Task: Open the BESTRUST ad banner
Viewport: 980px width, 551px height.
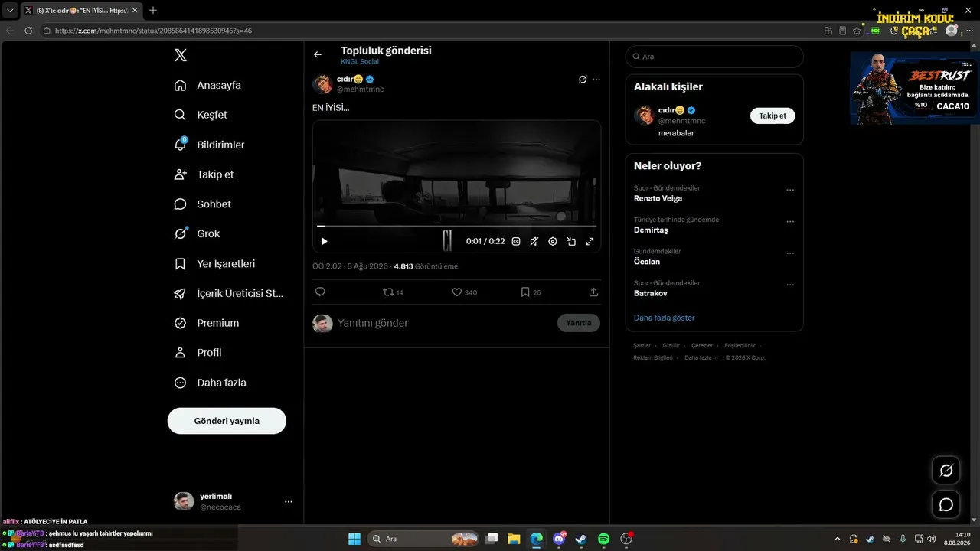Action: click(914, 88)
